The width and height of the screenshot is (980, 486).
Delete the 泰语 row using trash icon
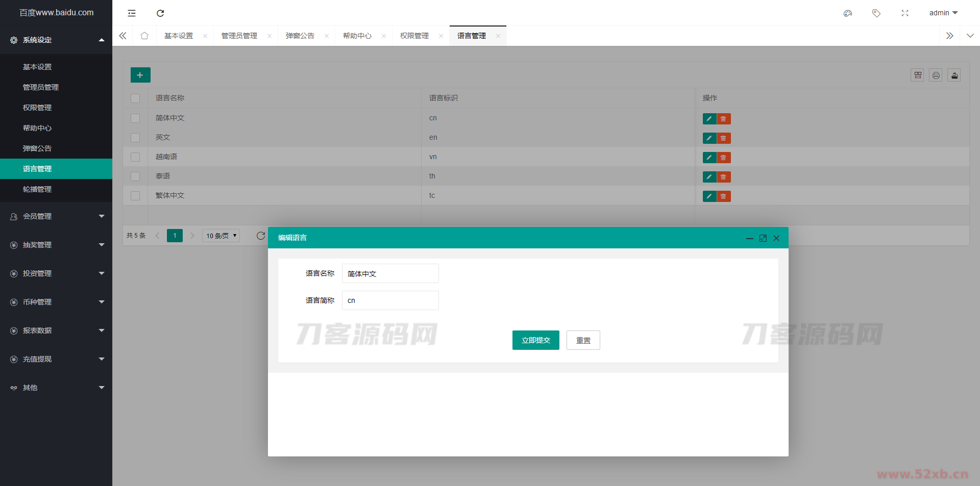coord(723,177)
